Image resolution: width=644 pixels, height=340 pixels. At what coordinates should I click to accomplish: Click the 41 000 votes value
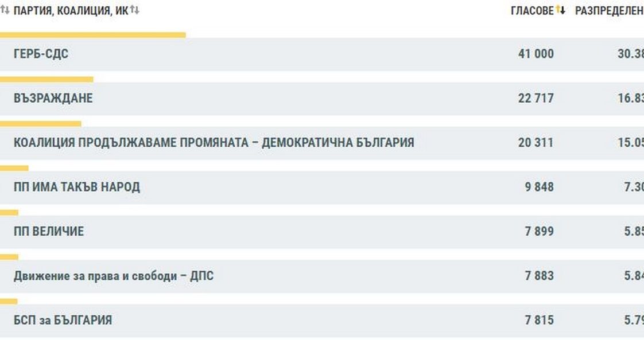tap(536, 54)
